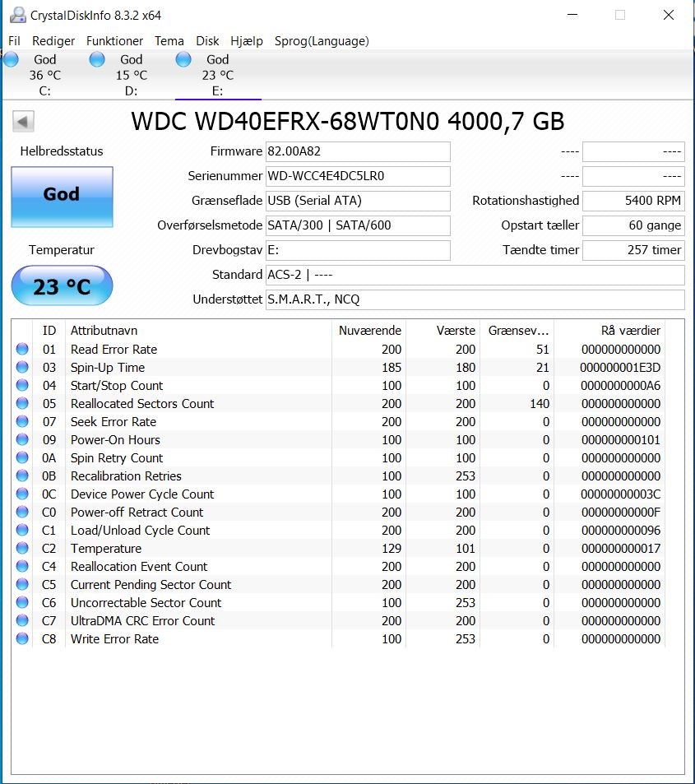Image resolution: width=695 pixels, height=784 pixels.
Task: Open the Tema menu
Action: [x=169, y=41]
